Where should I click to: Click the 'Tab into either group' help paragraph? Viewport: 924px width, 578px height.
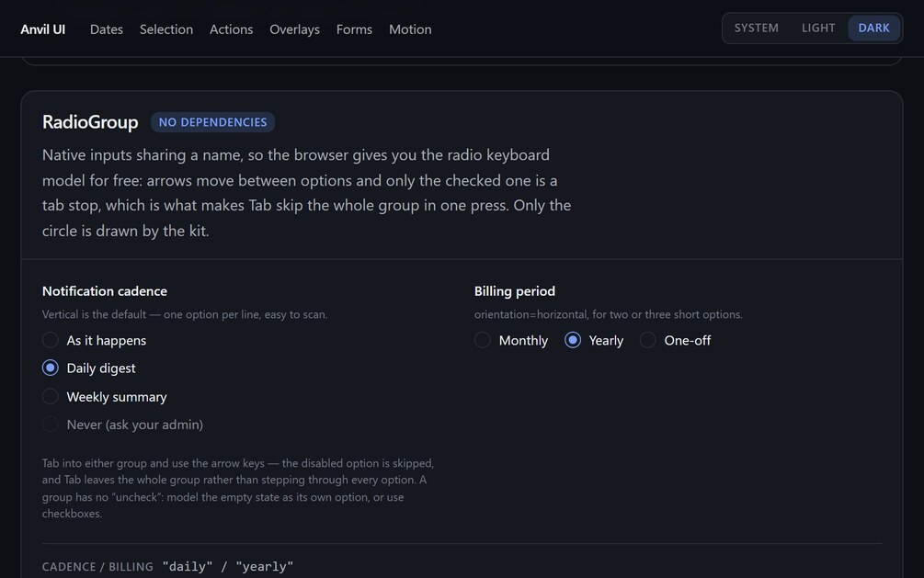(x=238, y=488)
